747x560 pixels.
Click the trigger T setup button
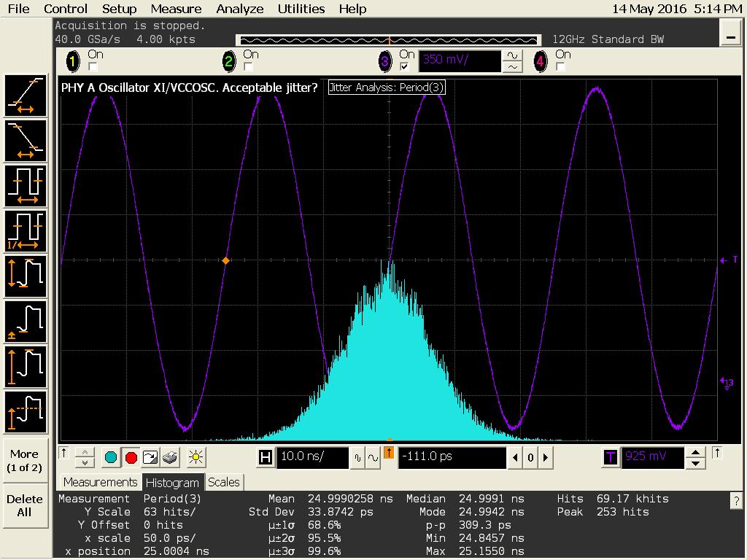(x=611, y=458)
